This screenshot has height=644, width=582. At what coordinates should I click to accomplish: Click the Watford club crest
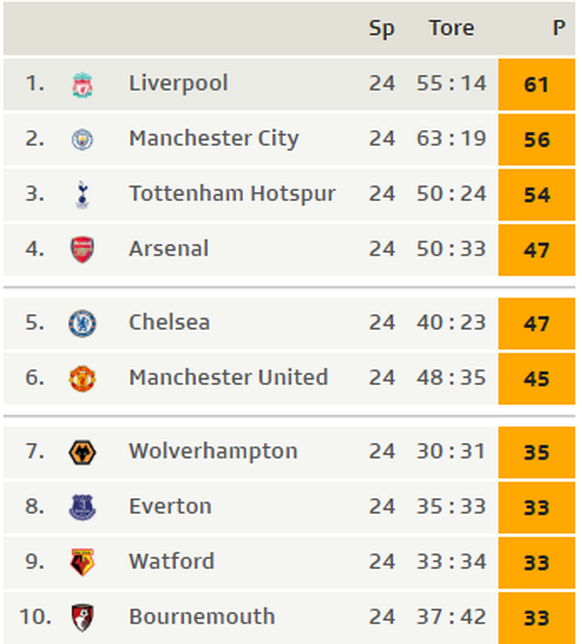pyautogui.click(x=82, y=563)
